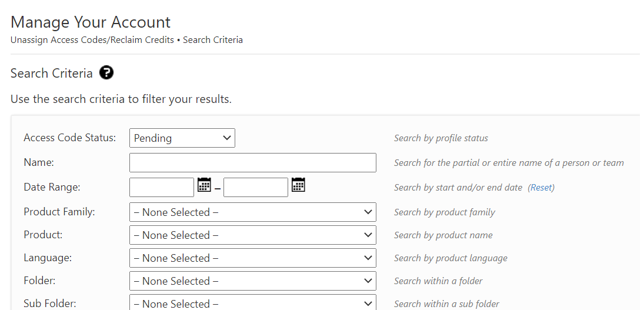This screenshot has height=310, width=644.
Task: Focus the start date input field
Action: click(x=161, y=187)
